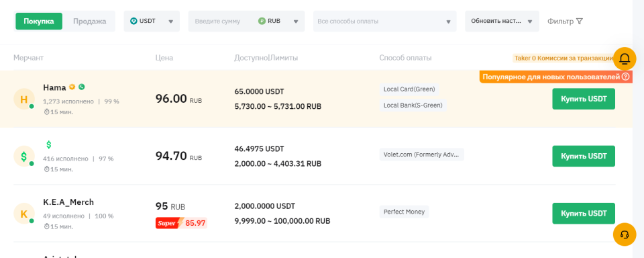Click the Perfect Money payment tag
Image resolution: width=644 pixels, height=258 pixels.
(404, 212)
